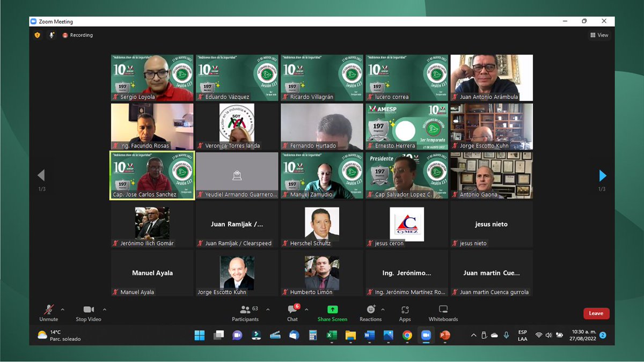644x362 pixels.
Task: Select Veronica Torres landa's tile
Action: tap(237, 127)
